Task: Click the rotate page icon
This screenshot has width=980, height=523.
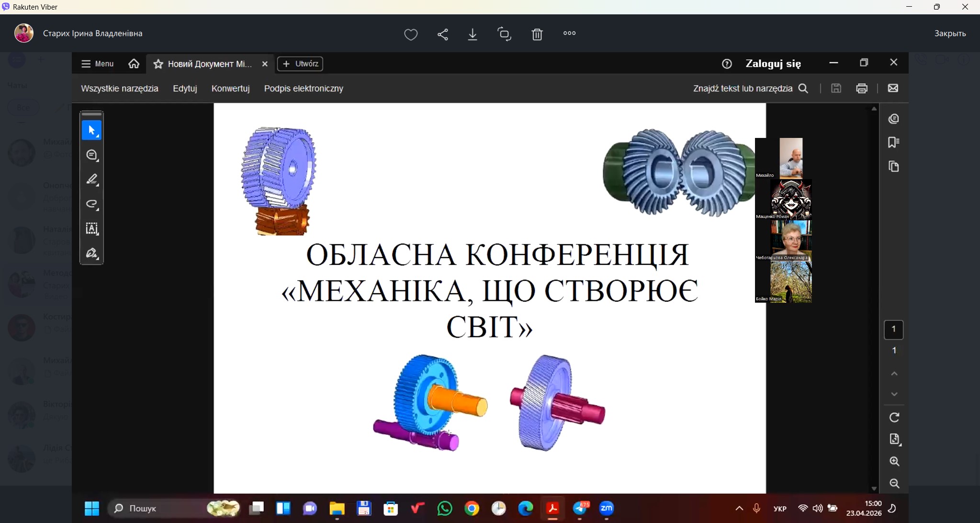Action: pos(894,417)
